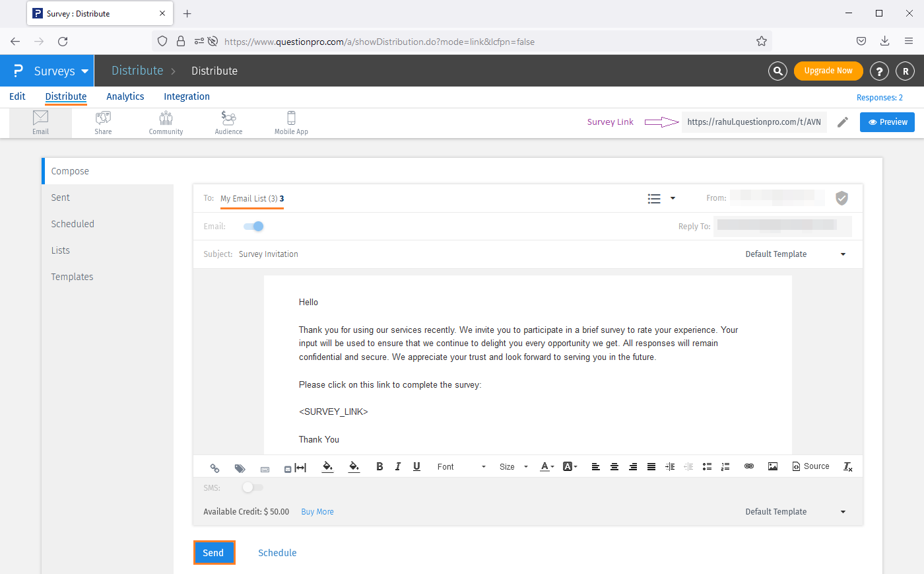
Task: Switch to the Analytics tab
Action: [x=125, y=96]
